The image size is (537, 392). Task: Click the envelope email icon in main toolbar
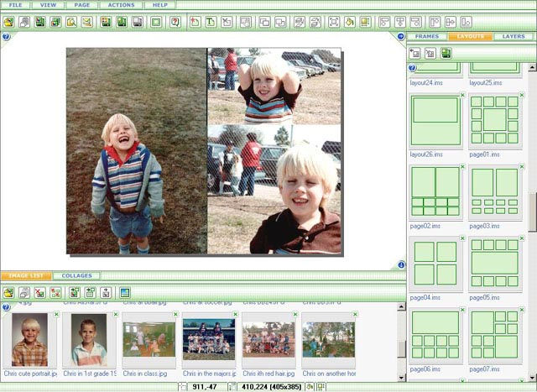point(87,23)
